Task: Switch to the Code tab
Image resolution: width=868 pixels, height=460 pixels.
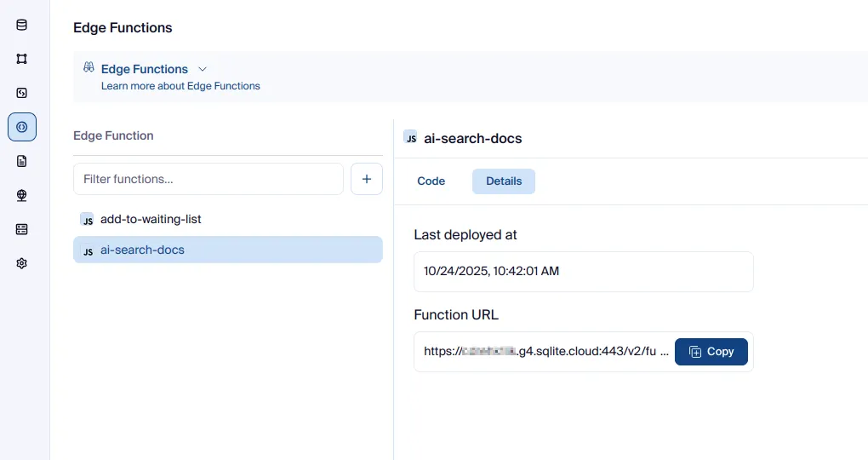Action: pyautogui.click(x=431, y=181)
